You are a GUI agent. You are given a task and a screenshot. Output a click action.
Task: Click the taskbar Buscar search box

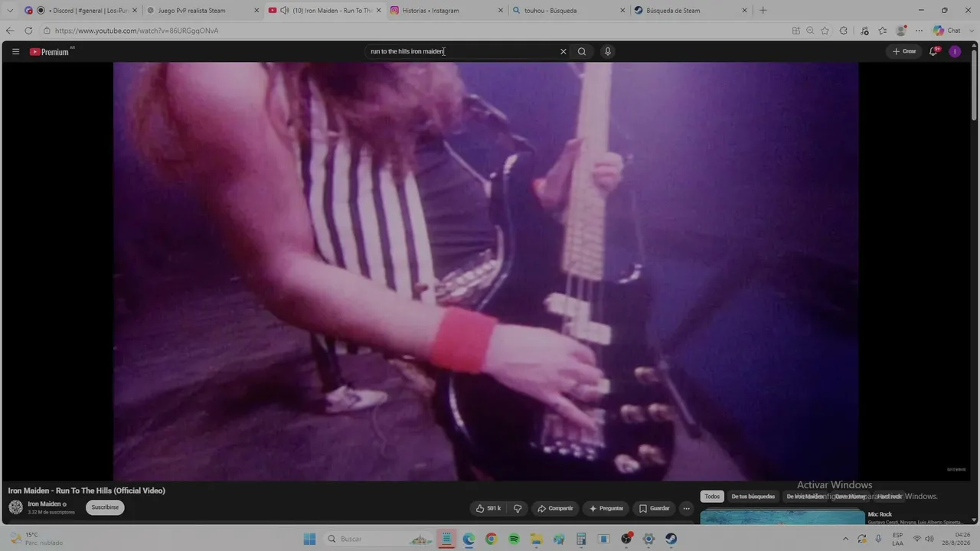[378, 539]
